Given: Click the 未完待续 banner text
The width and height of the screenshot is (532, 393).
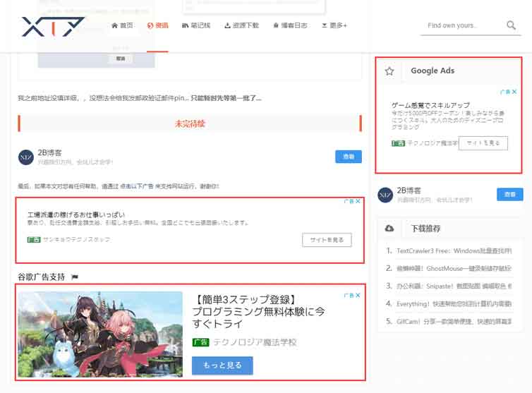Looking at the screenshot, I should tap(190, 123).
